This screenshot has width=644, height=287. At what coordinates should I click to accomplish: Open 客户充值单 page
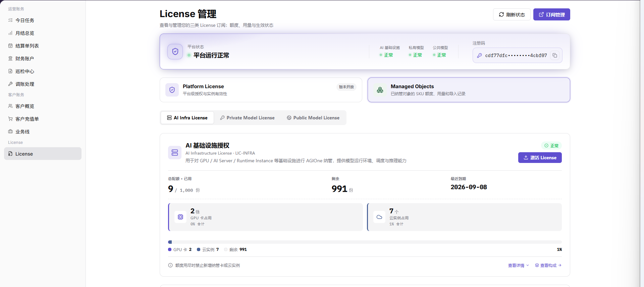tap(43, 119)
